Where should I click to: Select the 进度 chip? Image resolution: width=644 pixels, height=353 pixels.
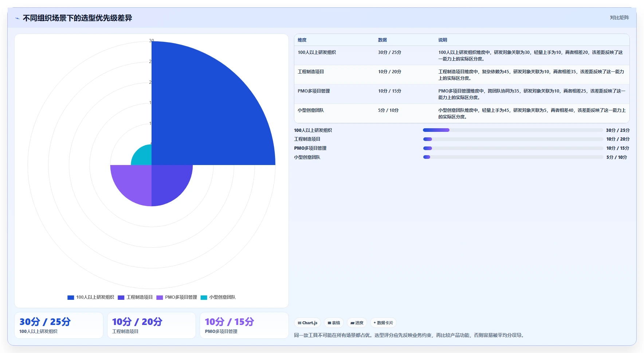pos(357,323)
